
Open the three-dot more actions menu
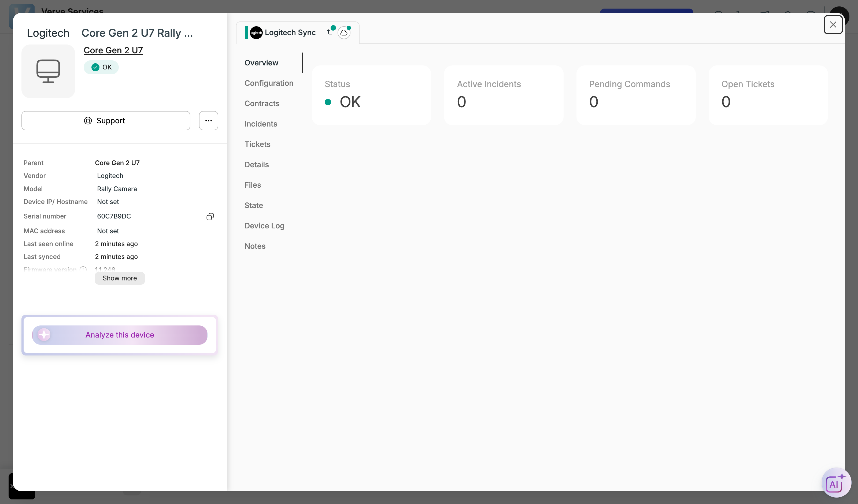(x=208, y=121)
